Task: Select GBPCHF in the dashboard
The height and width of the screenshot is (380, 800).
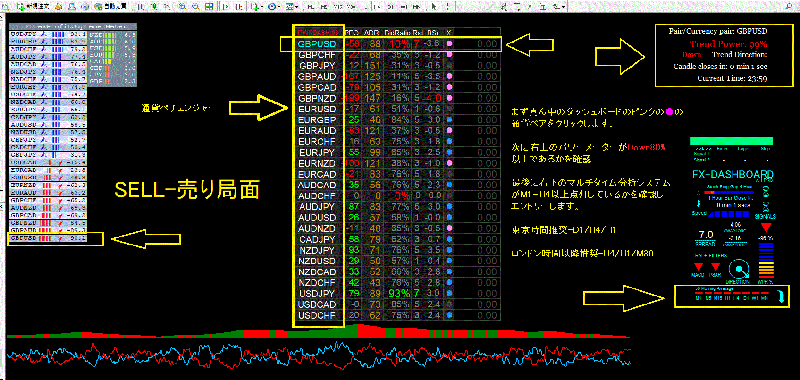Action: pyautogui.click(x=317, y=55)
